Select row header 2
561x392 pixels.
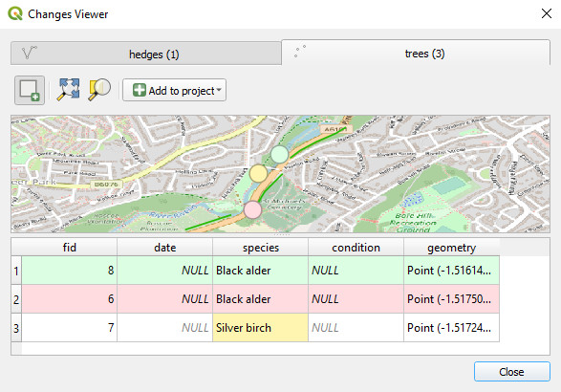[x=16, y=299]
